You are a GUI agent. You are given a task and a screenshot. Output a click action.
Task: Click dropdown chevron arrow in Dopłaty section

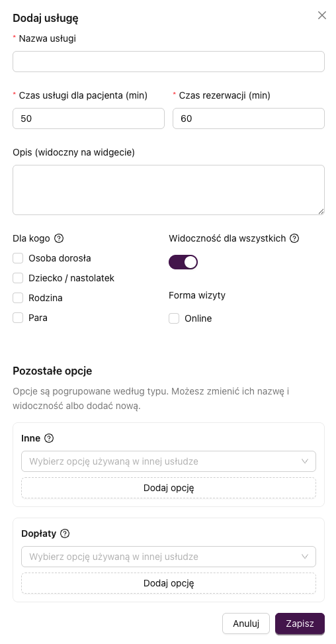coord(305,557)
